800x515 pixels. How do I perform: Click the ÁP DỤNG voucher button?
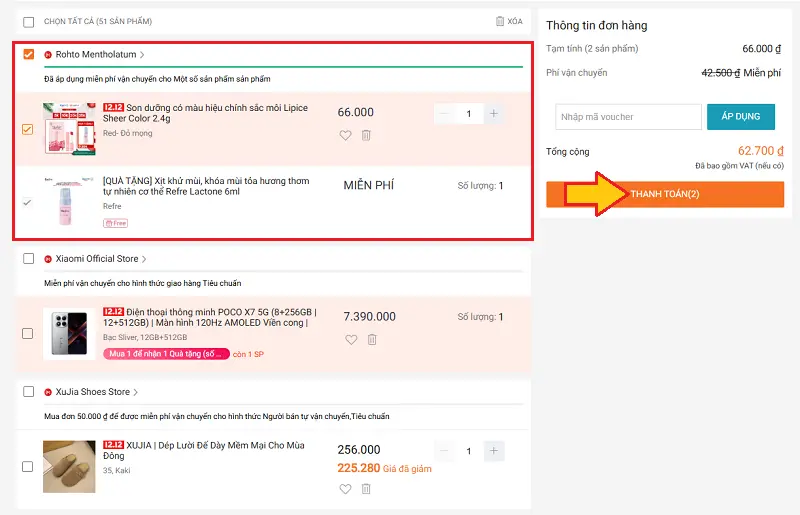click(x=740, y=116)
